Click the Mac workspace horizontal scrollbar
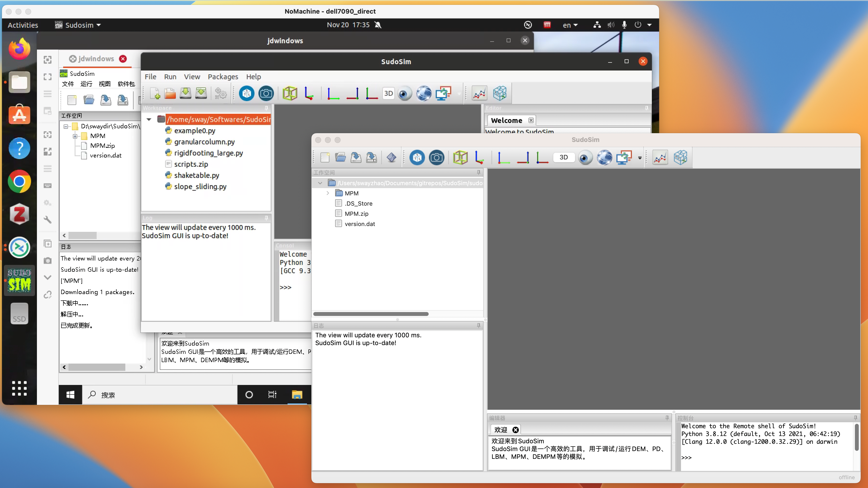Screen dimensions: 868x488 pos(371,314)
